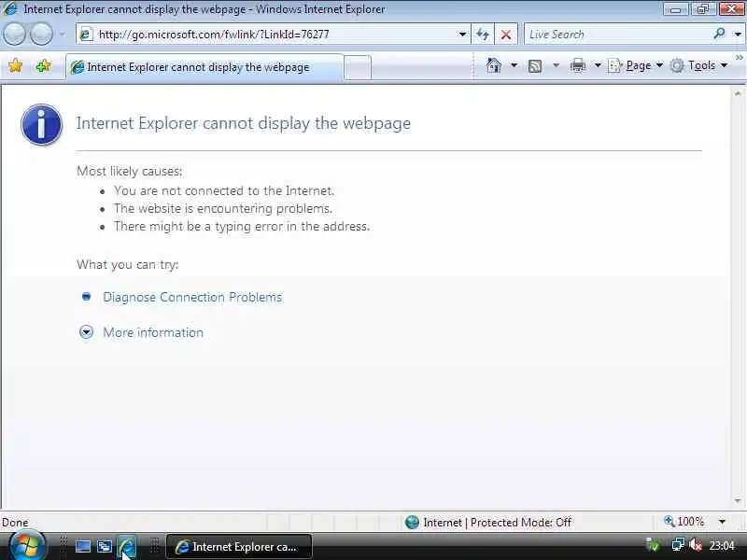This screenshot has height=560, width=747.
Task: Click the RSS Feeds icon
Action: [x=534, y=65]
